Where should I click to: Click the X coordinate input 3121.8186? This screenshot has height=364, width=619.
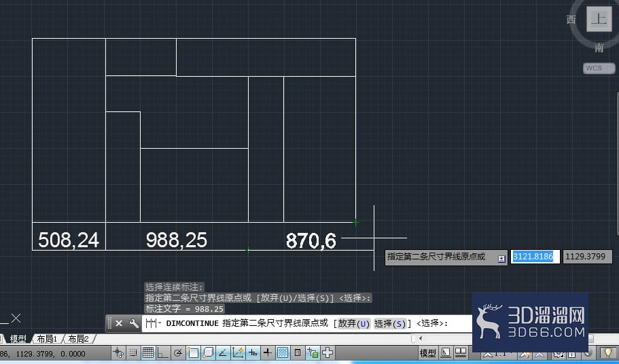(535, 257)
